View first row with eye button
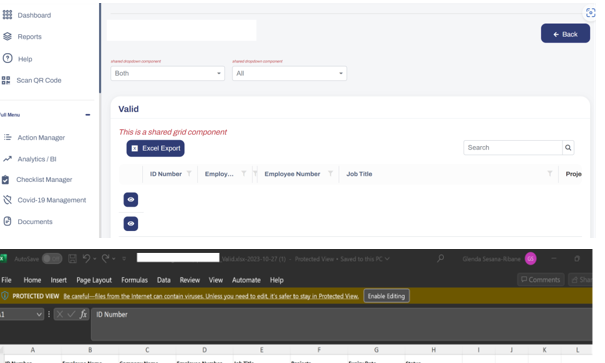Screen dimensions: 605x363 point(131,199)
